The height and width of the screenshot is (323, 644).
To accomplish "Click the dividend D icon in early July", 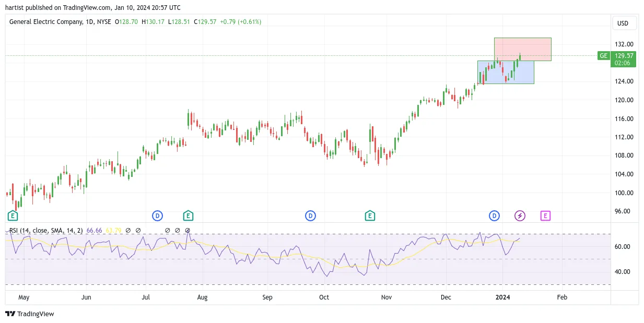I will tap(157, 216).
